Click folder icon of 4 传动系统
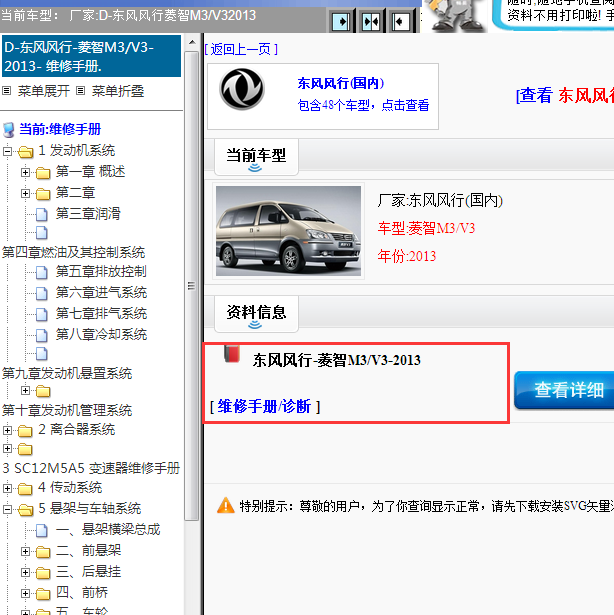This screenshot has height=615, width=614. pos(25,489)
